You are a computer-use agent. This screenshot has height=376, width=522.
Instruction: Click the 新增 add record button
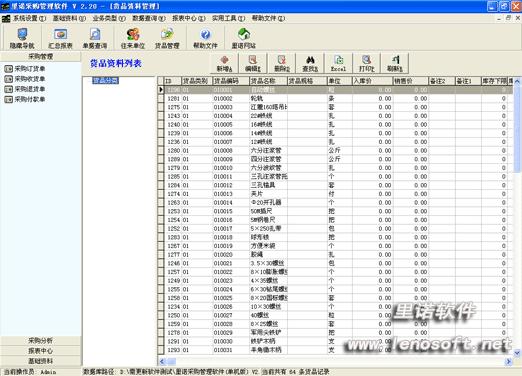224,63
